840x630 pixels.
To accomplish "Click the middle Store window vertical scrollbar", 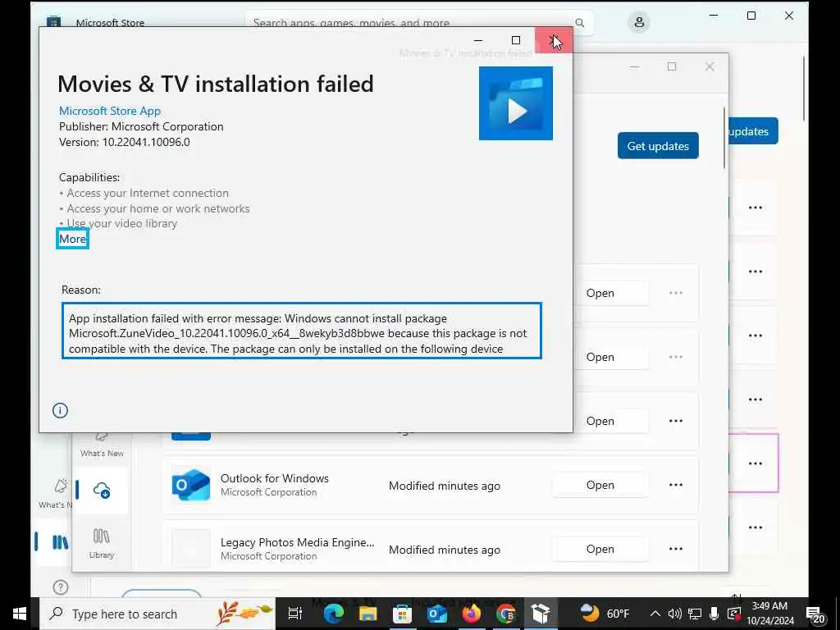I will point(724,138).
